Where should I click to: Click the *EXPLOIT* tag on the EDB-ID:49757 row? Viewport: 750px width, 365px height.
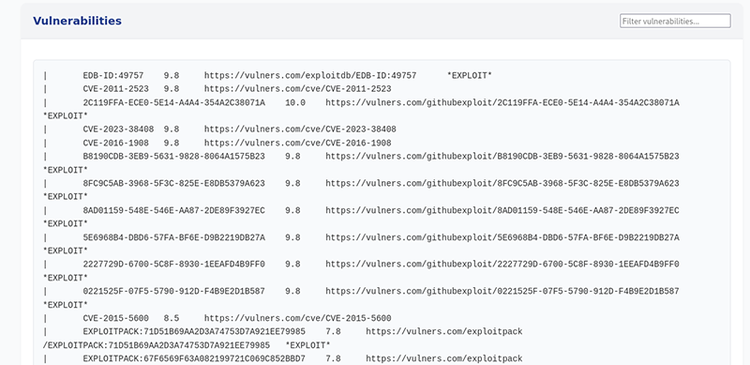coord(469,76)
